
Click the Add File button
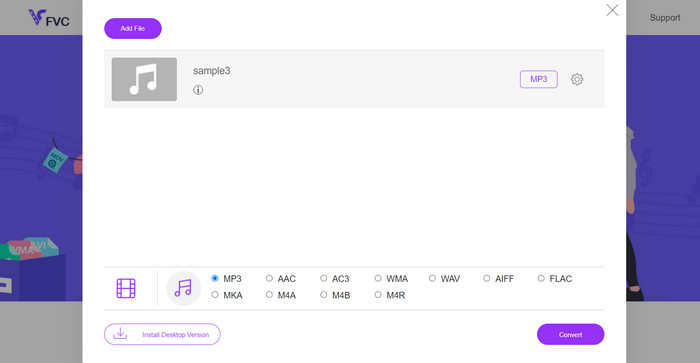(133, 29)
